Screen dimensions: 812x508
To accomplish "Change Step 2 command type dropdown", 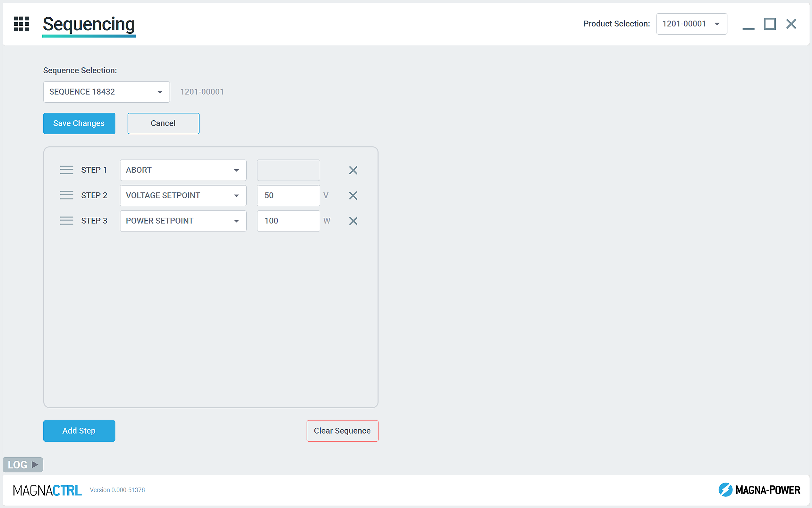I will pyautogui.click(x=183, y=195).
